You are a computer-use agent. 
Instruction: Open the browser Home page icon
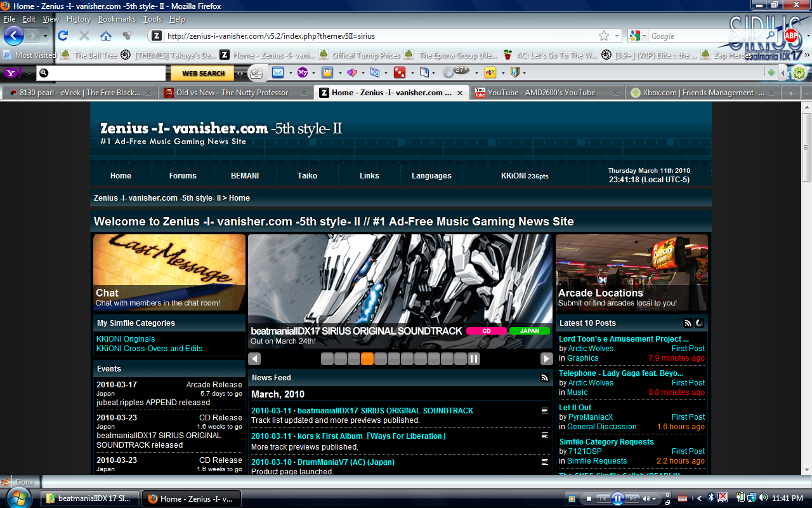(106, 36)
